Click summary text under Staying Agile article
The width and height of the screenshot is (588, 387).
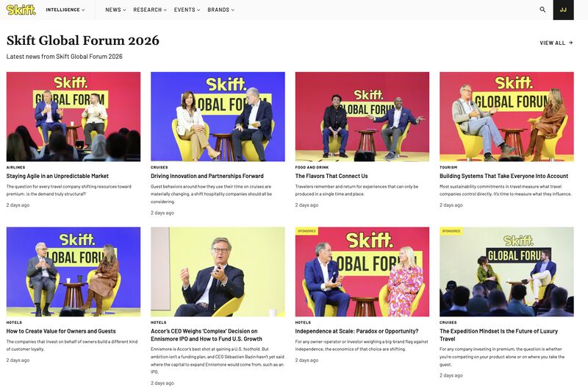coord(69,191)
